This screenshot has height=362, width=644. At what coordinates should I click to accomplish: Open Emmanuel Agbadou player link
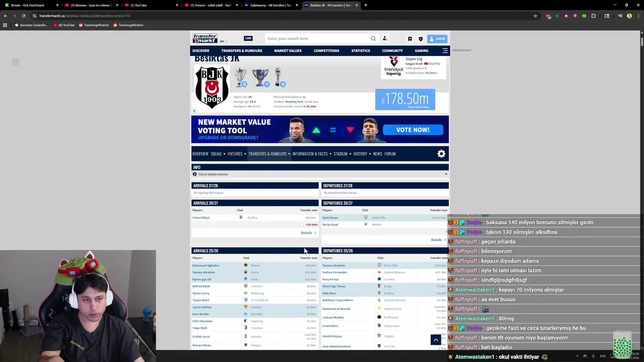206,265
